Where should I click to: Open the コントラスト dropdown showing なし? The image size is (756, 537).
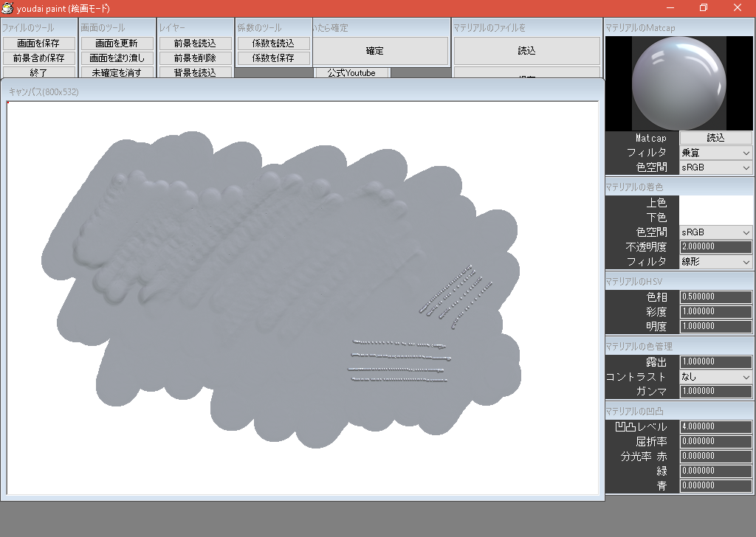[715, 377]
